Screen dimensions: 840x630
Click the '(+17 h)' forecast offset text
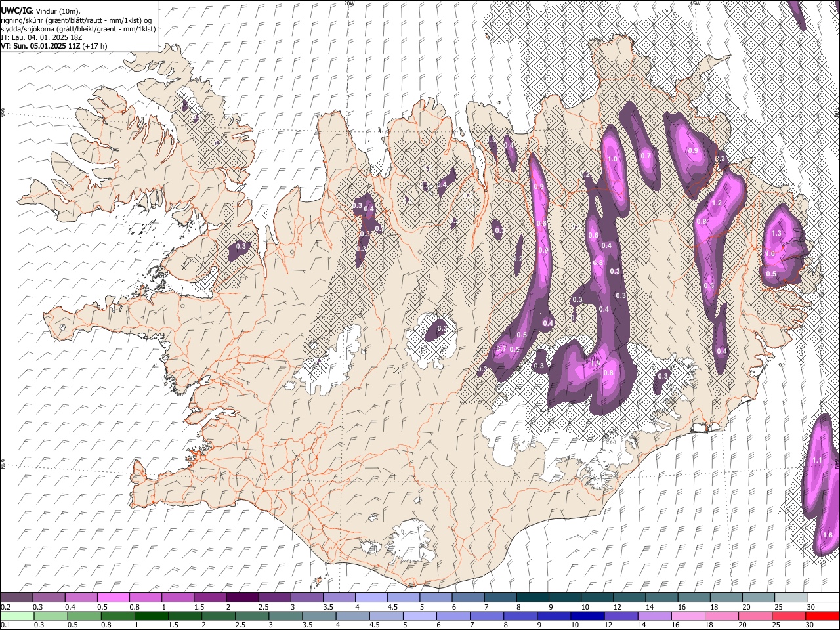94,46
